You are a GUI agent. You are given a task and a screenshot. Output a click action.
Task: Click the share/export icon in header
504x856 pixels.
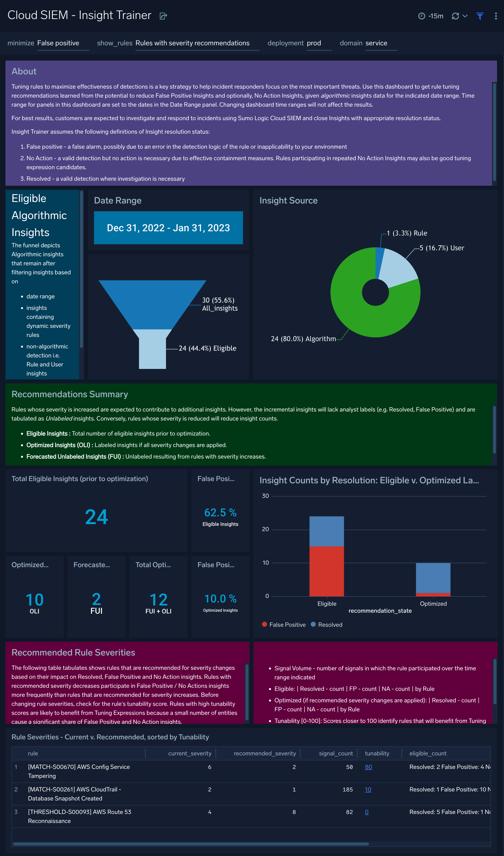pos(164,15)
